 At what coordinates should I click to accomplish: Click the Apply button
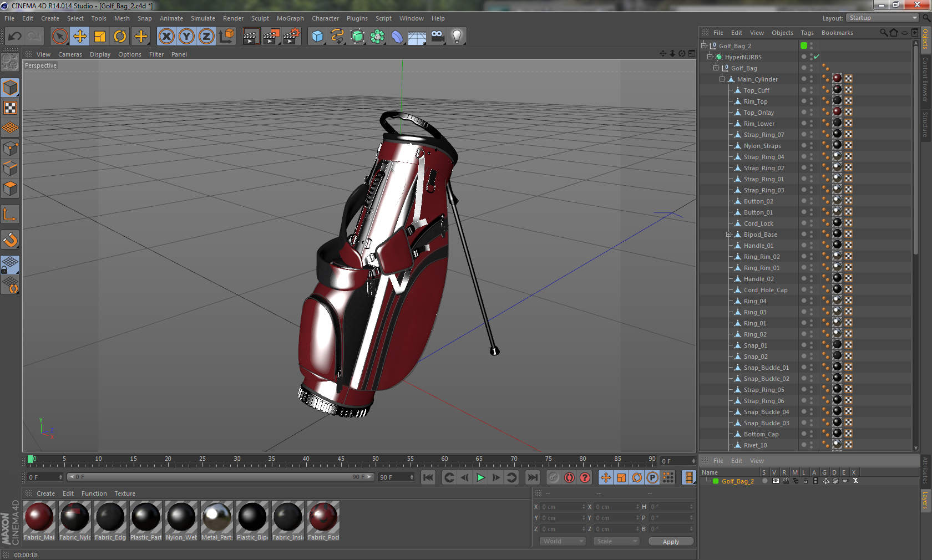point(671,542)
